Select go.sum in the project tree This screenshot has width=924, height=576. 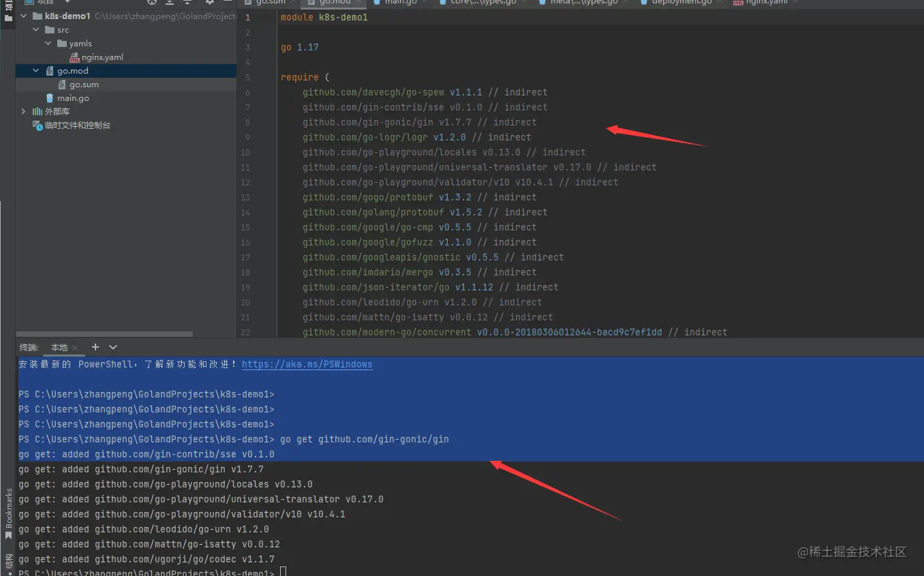84,85
